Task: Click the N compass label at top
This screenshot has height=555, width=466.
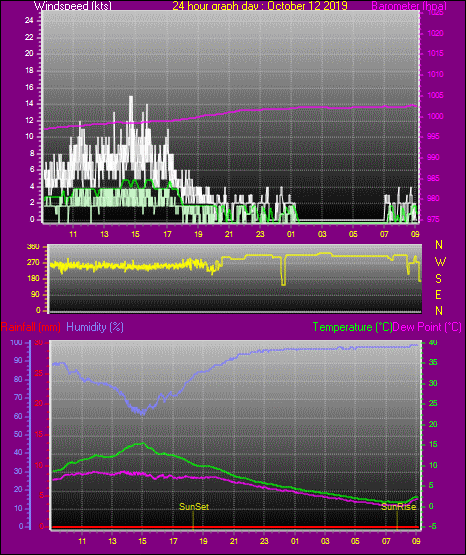Action: tap(439, 245)
